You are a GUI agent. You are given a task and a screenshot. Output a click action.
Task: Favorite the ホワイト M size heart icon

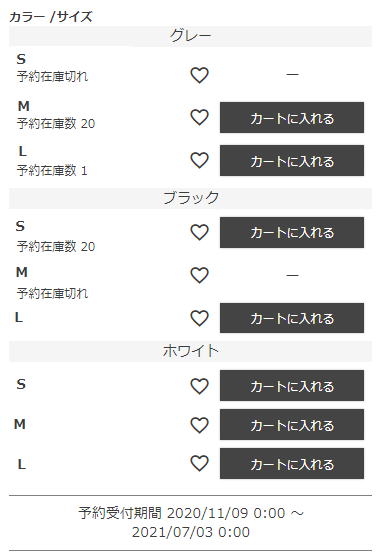(x=199, y=425)
